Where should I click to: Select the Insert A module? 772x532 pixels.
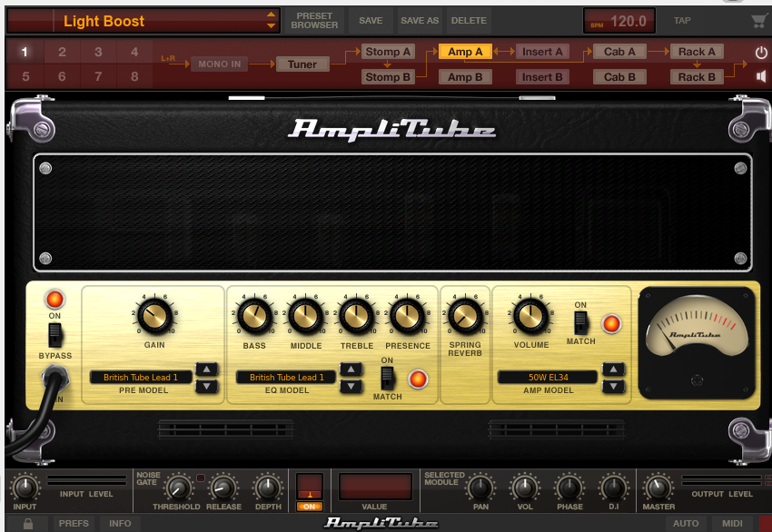pos(542,52)
